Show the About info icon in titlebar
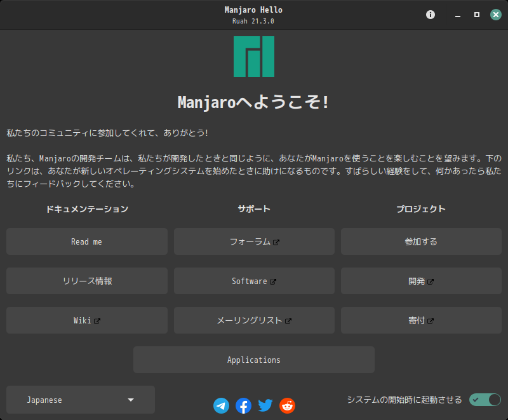The image size is (508, 420). [431, 15]
